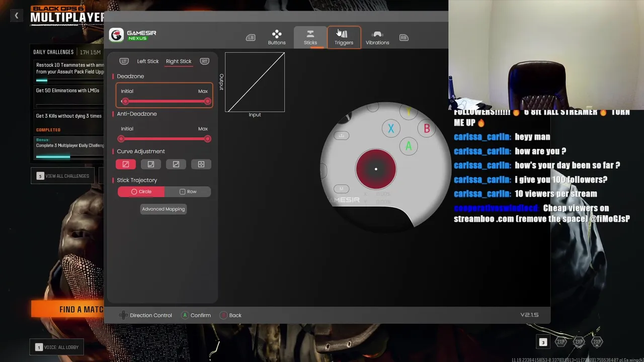Screen dimensions: 644x362
Task: Select the linear curve adjustment preset
Action: click(126, 164)
